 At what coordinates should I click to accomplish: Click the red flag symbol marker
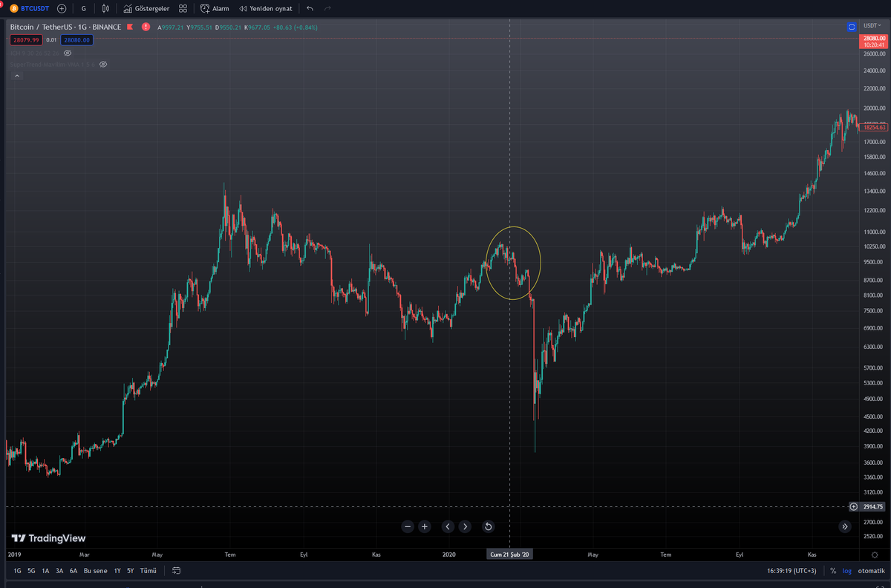click(x=130, y=27)
